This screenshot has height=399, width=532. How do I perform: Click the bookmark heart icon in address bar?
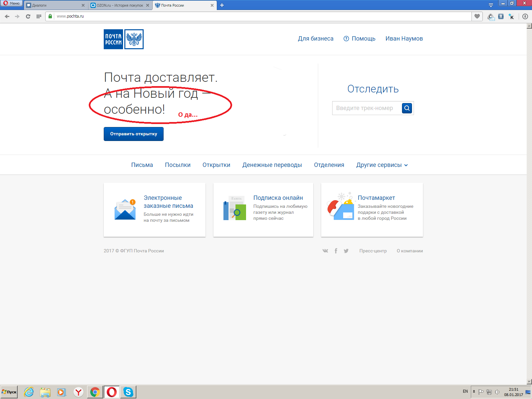tap(477, 16)
